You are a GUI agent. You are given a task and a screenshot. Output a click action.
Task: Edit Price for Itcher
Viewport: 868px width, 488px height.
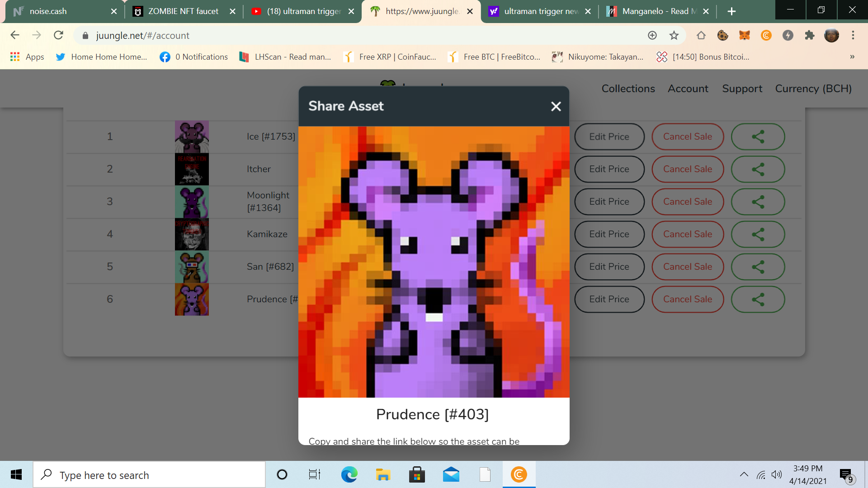tap(609, 169)
